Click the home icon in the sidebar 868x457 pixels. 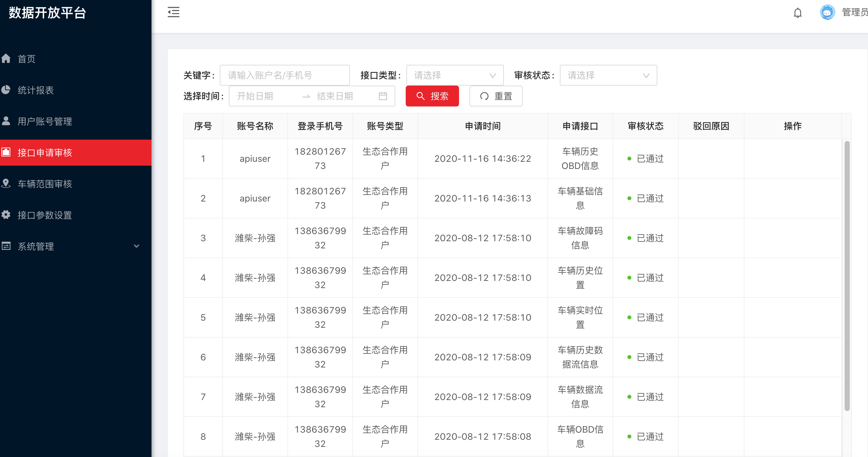click(x=6, y=59)
